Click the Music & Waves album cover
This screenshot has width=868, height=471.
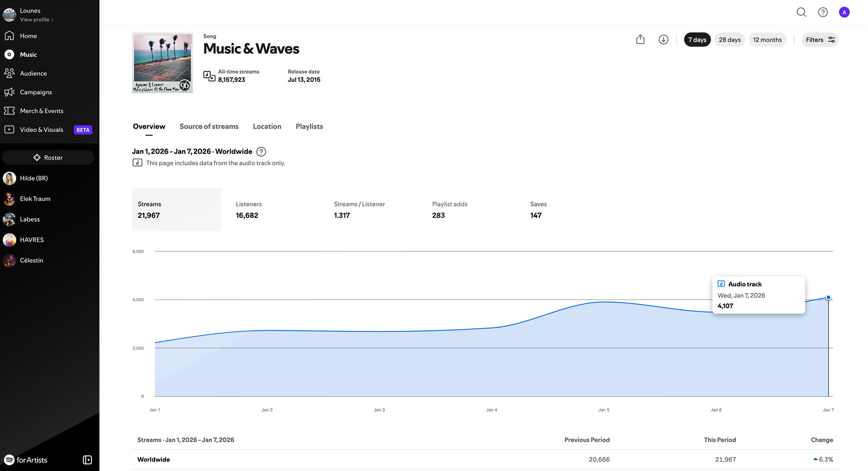click(x=162, y=63)
